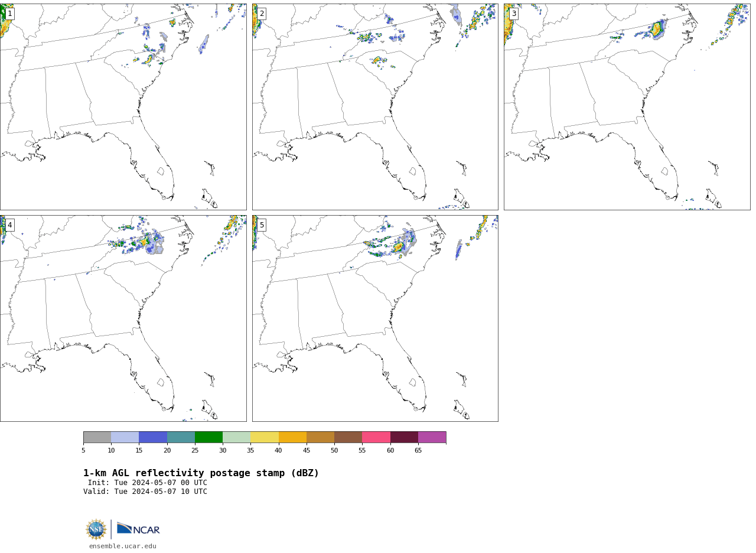Image resolution: width=756 pixels, height=553 pixels.
Task: Select the blue 15-20 dBZ swatch
Action: click(153, 437)
